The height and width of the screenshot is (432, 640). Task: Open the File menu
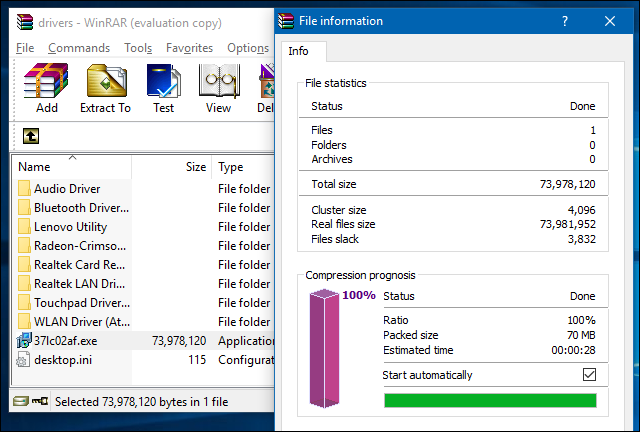pos(25,48)
